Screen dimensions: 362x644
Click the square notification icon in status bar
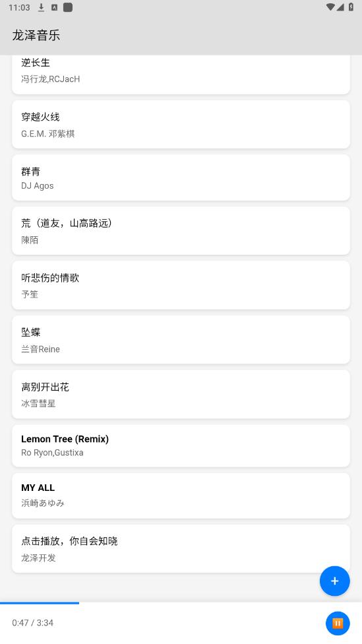(x=68, y=7)
